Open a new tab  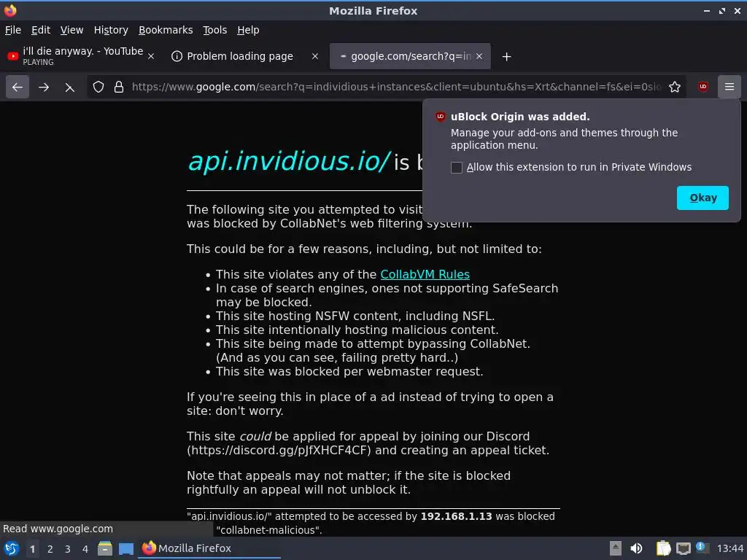tap(506, 57)
